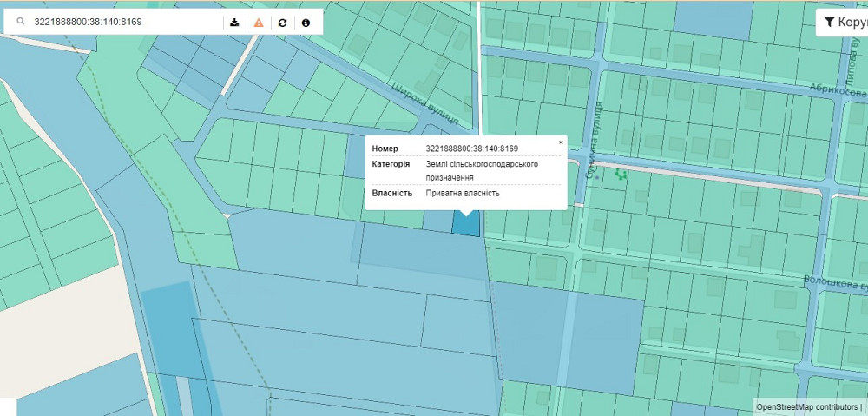Click the parcel number in the popup
Viewport: 868px width, 416px height.
(471, 149)
